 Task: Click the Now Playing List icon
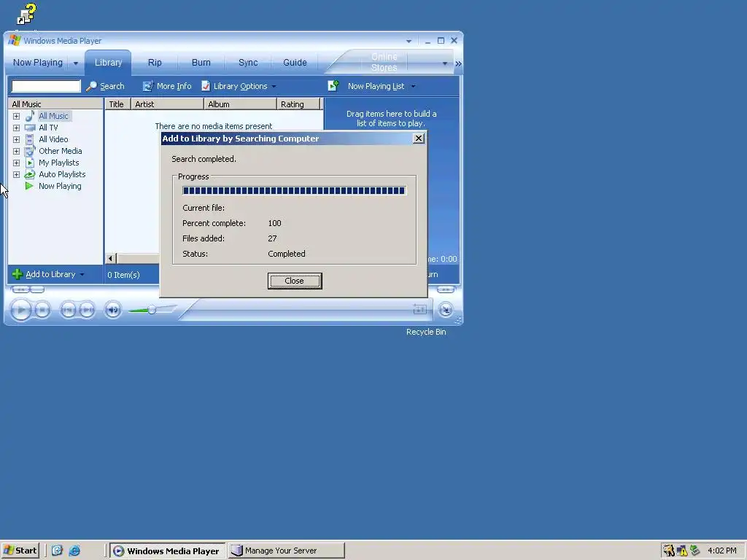tap(333, 86)
